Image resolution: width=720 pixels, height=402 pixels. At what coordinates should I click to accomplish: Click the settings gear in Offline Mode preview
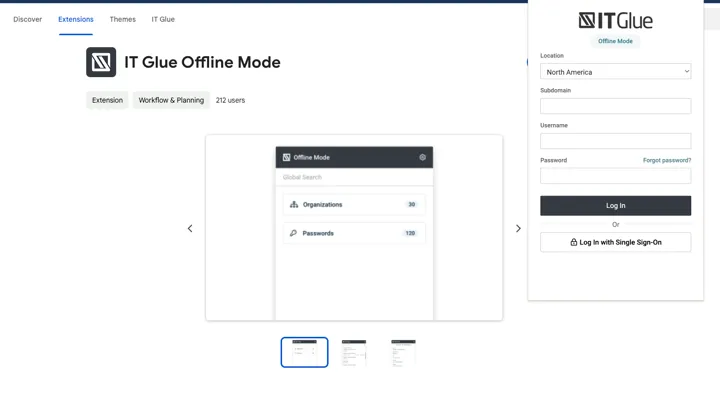(x=423, y=157)
